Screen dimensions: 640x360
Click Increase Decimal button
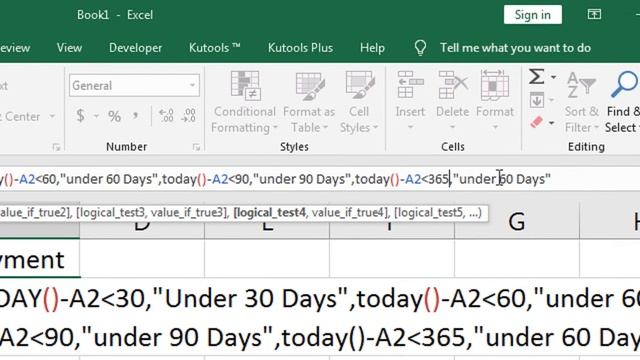coord(166,116)
